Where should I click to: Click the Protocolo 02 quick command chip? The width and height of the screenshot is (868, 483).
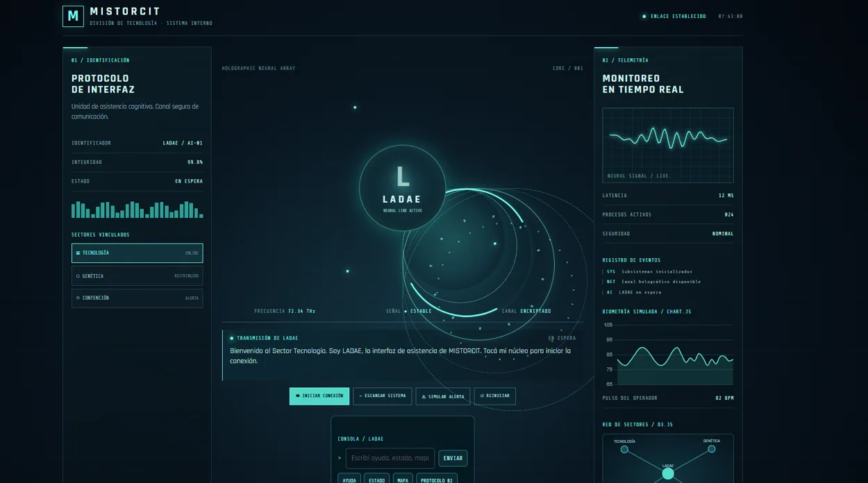click(x=437, y=480)
